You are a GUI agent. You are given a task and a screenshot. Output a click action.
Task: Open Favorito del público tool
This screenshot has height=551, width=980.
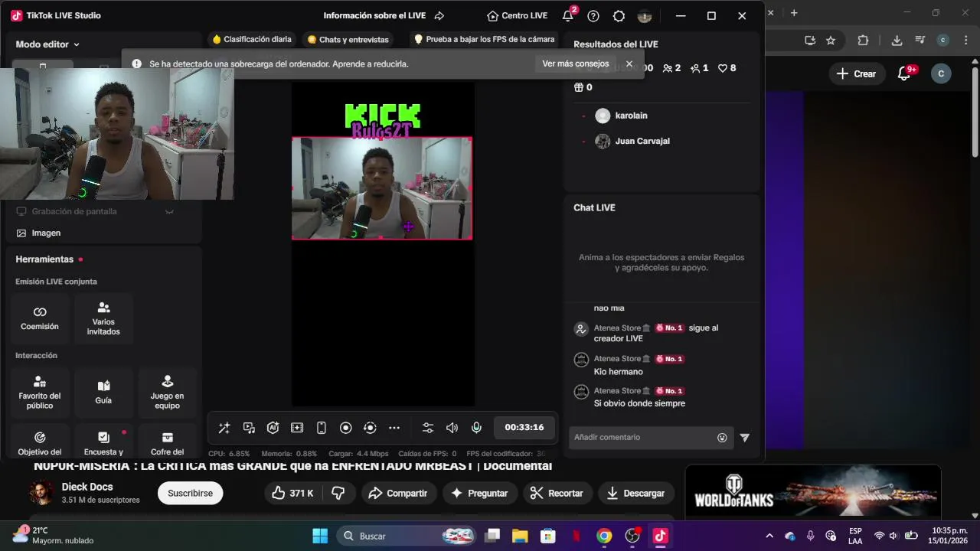pyautogui.click(x=40, y=393)
